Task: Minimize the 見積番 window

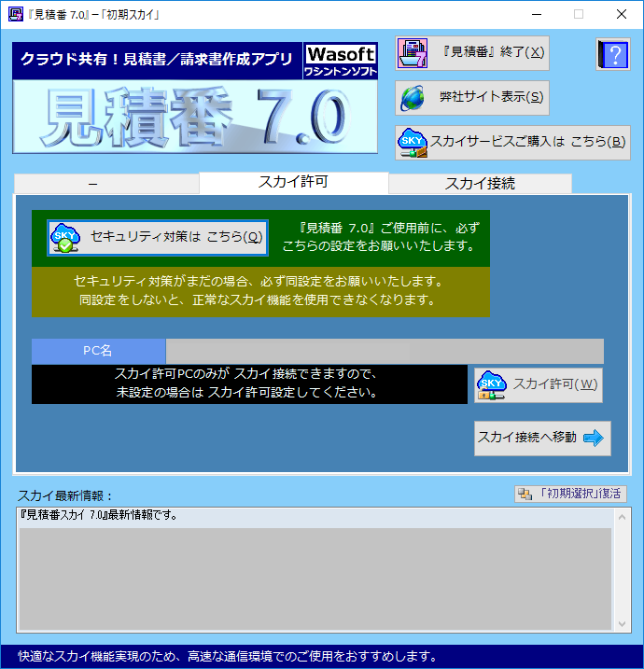Action: (x=537, y=15)
